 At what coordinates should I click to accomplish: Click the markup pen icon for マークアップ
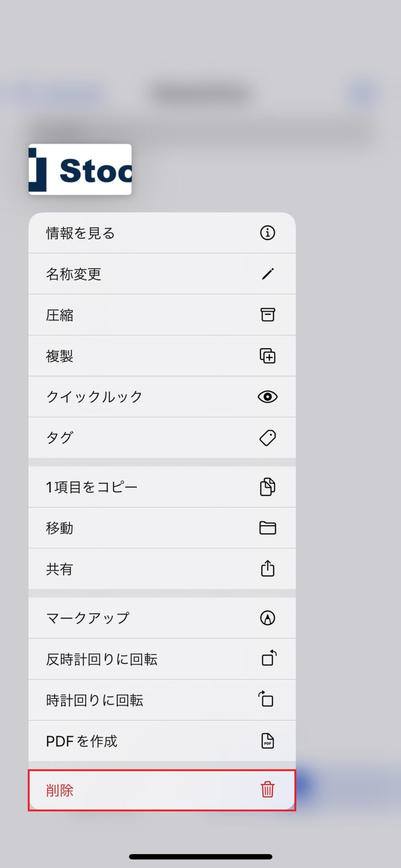267,618
